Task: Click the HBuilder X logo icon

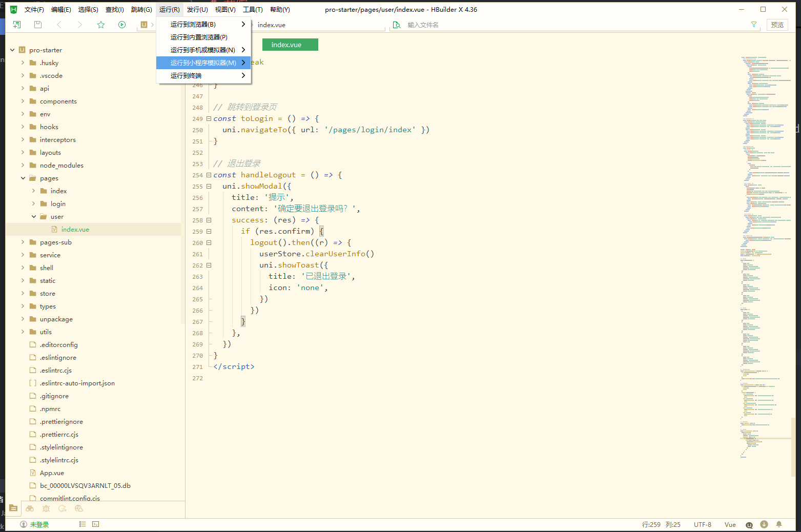Action: (14, 9)
